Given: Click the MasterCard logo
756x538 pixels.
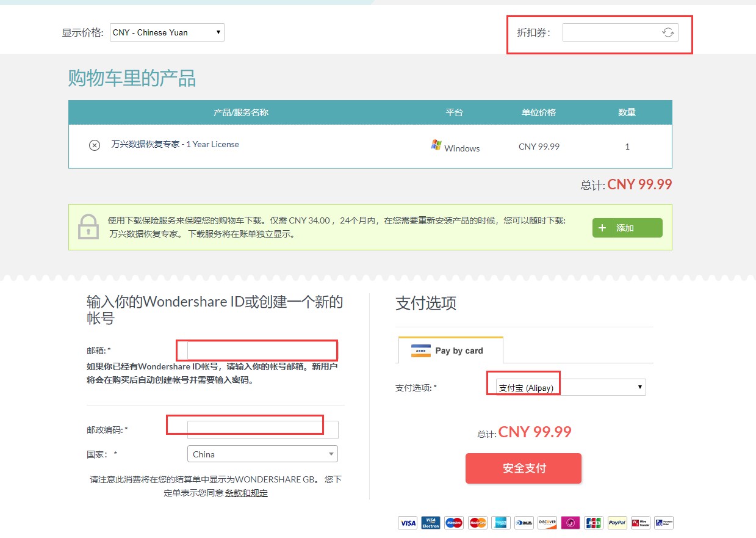Looking at the screenshot, I should click(477, 523).
